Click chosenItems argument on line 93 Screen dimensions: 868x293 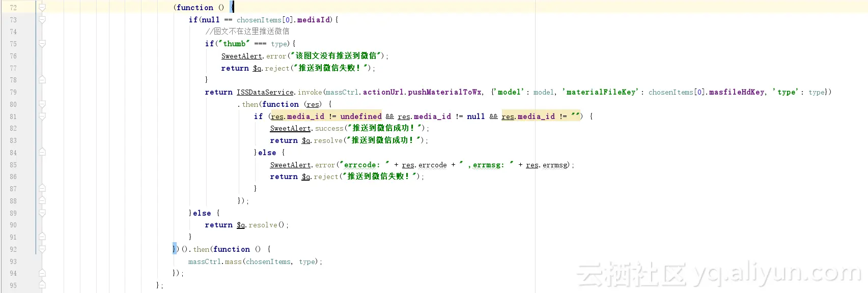[x=268, y=261]
